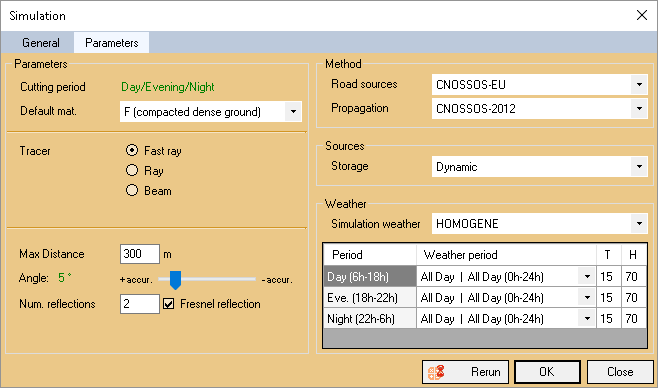Click the H value for Day row
The width and height of the screenshot is (658, 388).
pos(633,276)
